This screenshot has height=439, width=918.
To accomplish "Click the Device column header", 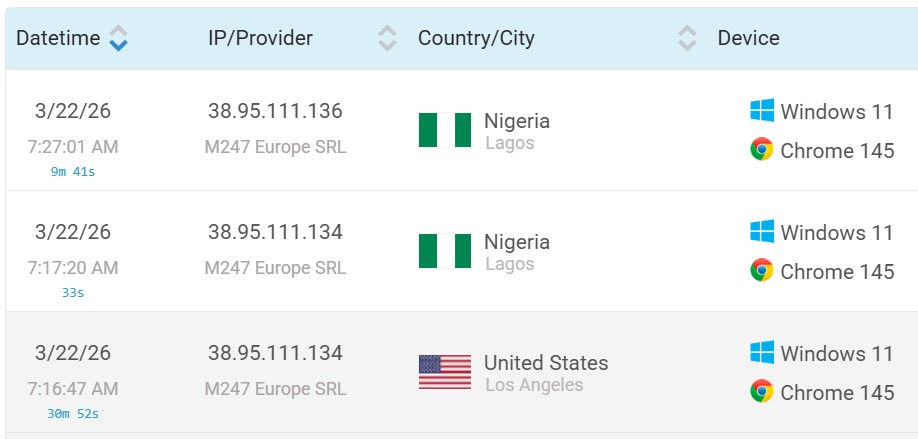I will tap(748, 39).
